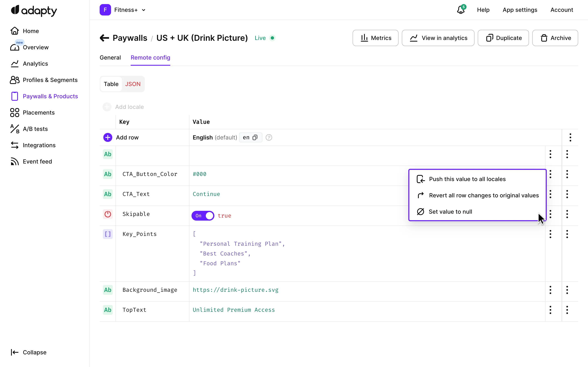Click the copy icon beside en locale
This screenshot has height=367, width=588.
click(x=255, y=137)
